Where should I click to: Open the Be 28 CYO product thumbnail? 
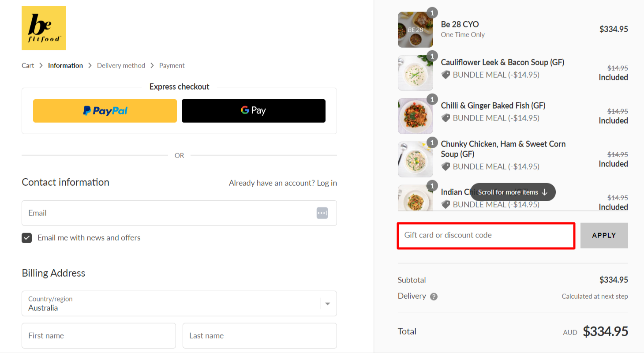point(415,30)
